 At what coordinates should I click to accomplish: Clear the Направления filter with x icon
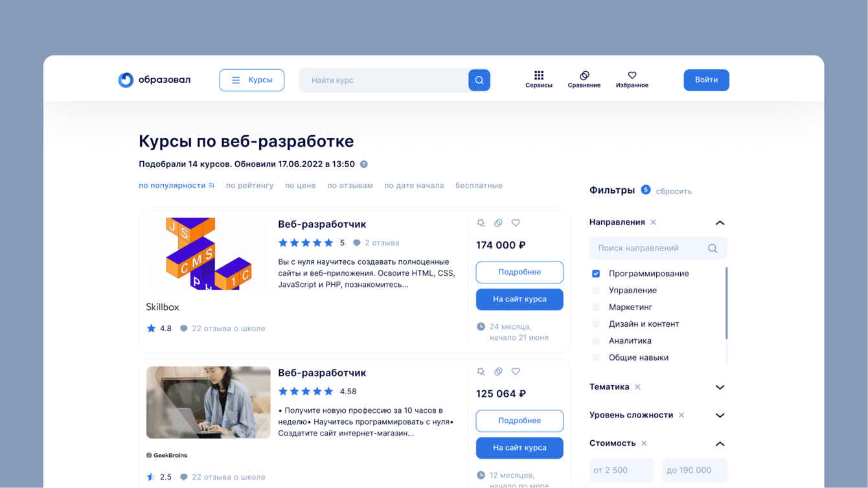click(654, 222)
